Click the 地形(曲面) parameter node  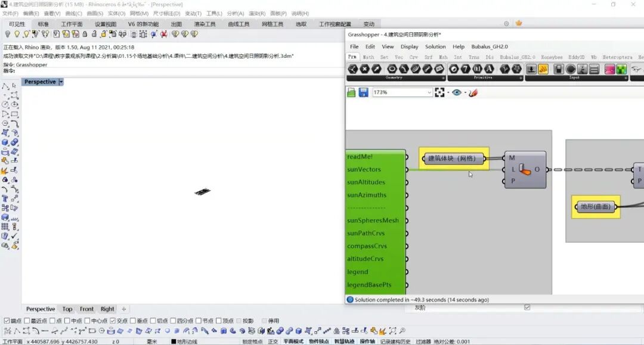point(596,207)
